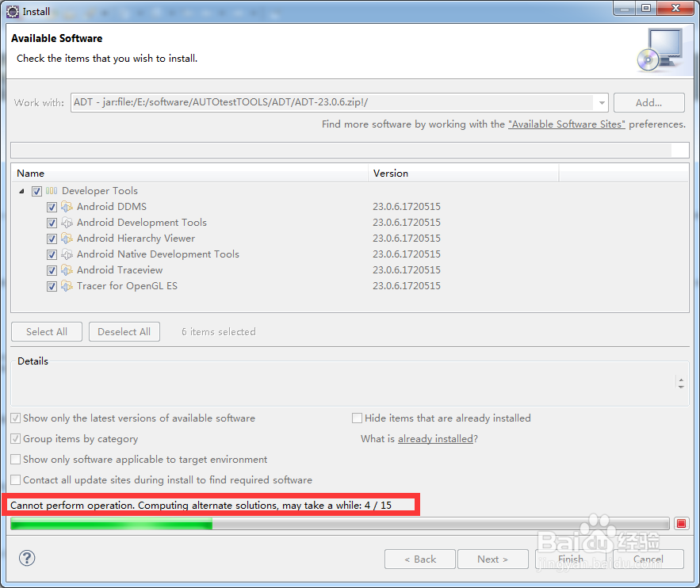Enable Hide items that are already installed

358,418
